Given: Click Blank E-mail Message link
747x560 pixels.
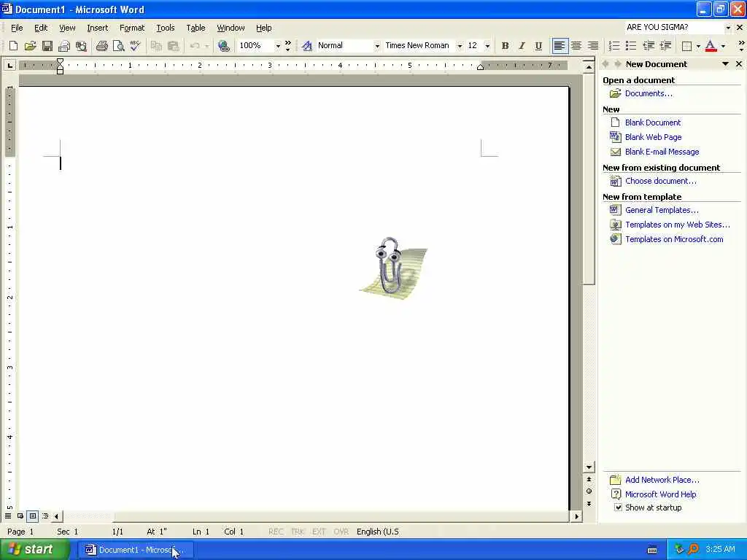Looking at the screenshot, I should point(662,152).
